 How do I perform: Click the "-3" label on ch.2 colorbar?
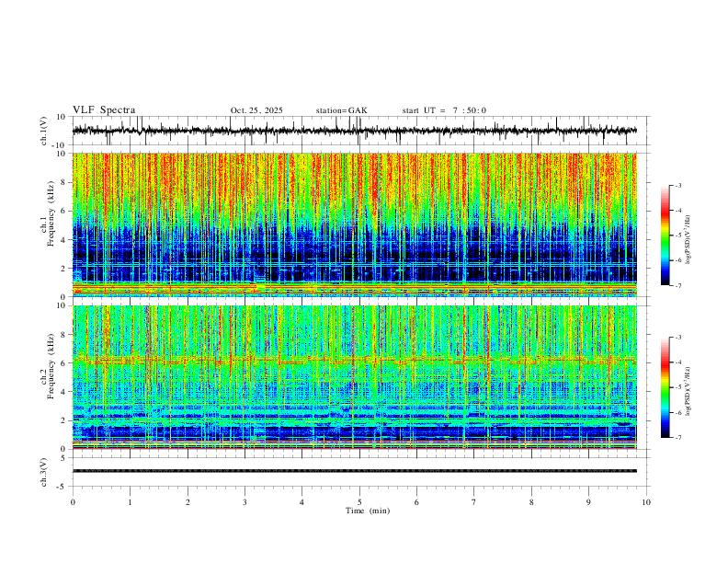tap(677, 338)
